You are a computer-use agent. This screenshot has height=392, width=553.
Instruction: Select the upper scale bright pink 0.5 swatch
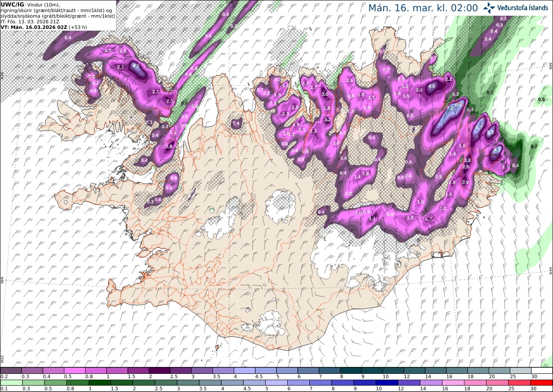click(x=74, y=370)
